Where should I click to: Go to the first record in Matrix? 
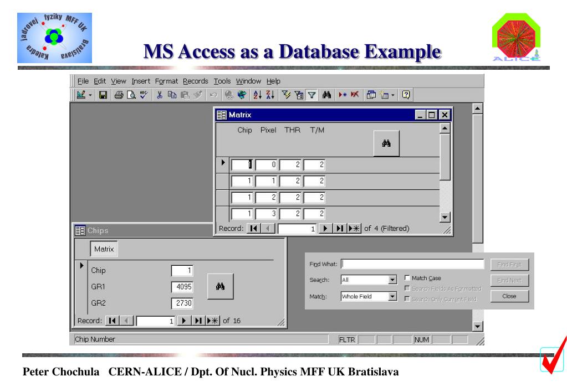coord(254,228)
